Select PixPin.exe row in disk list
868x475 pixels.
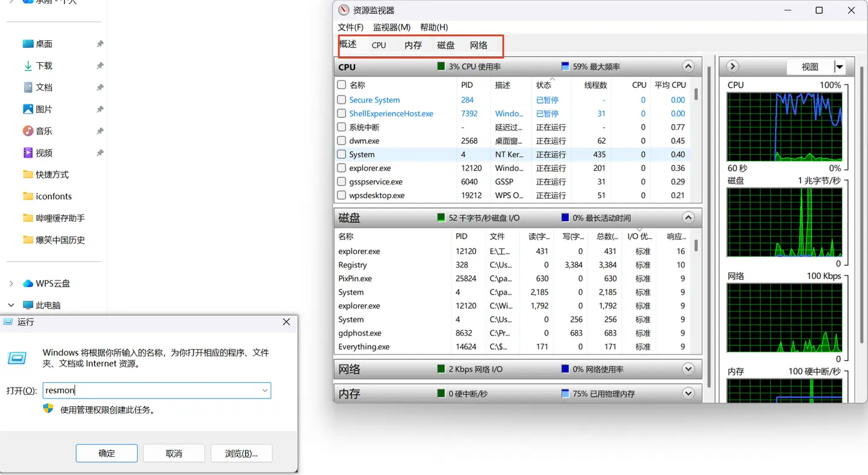point(512,278)
